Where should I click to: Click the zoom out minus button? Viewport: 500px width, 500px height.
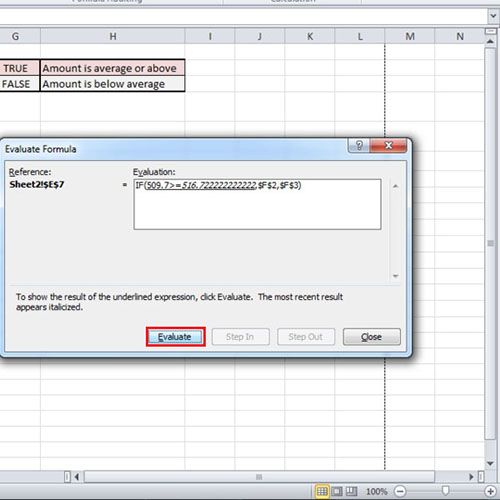(400, 491)
